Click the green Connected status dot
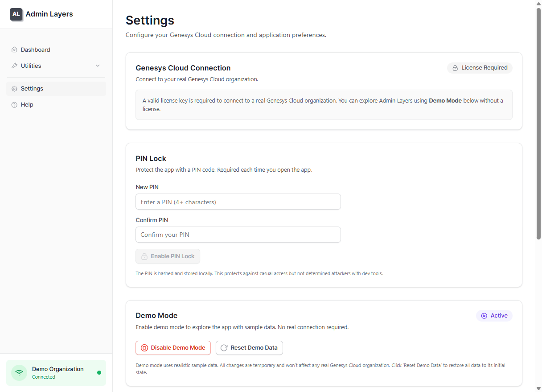The width and height of the screenshot is (542, 392). pos(99,373)
